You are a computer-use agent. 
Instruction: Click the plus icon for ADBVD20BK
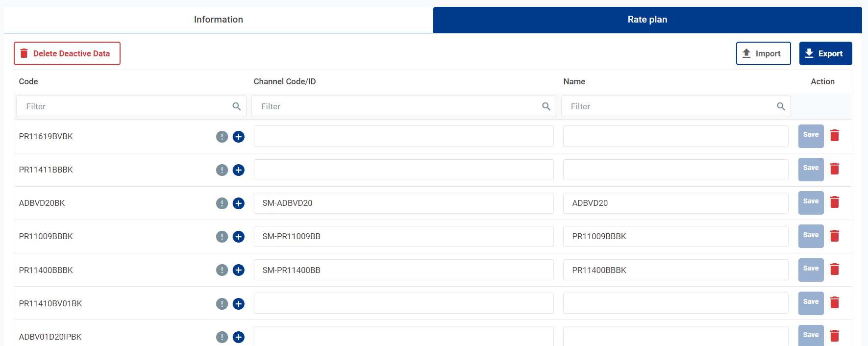coord(239,203)
